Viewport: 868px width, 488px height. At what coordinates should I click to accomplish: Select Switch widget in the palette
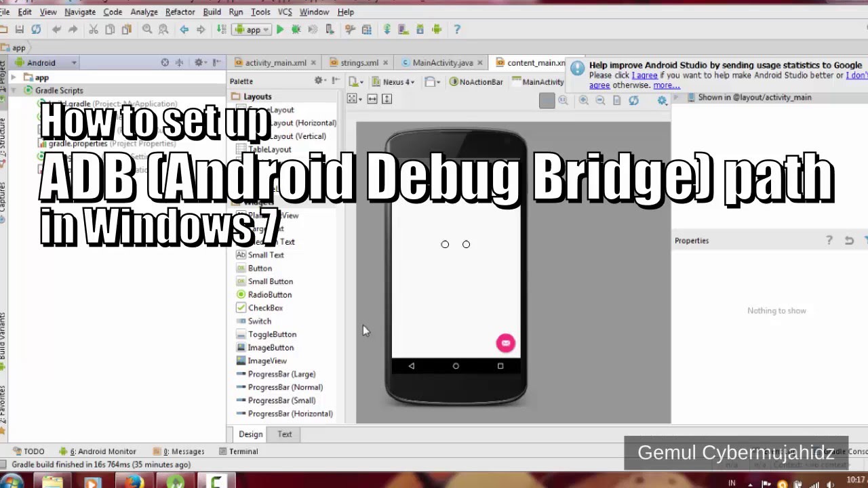(254, 321)
